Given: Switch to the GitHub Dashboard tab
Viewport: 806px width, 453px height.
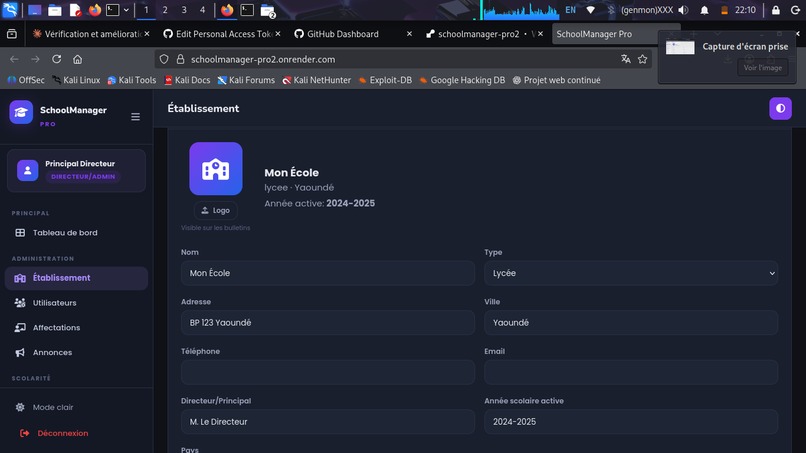Looking at the screenshot, I should point(342,34).
